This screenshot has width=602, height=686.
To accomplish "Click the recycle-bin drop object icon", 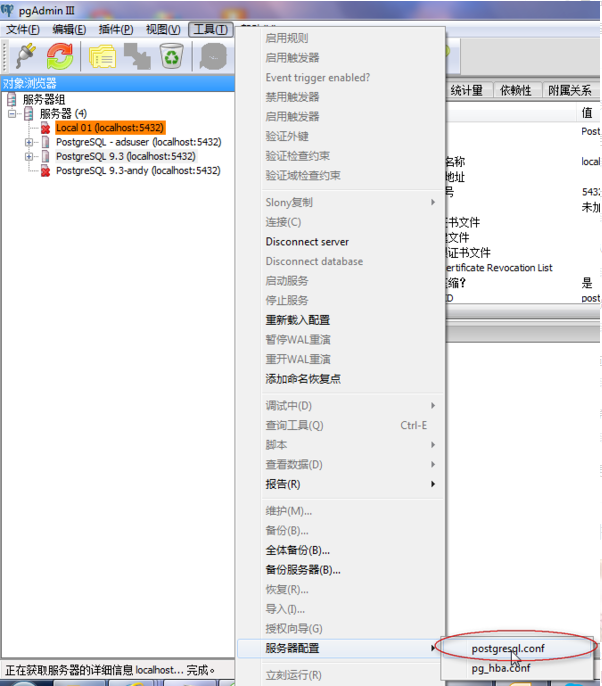I will point(171,56).
